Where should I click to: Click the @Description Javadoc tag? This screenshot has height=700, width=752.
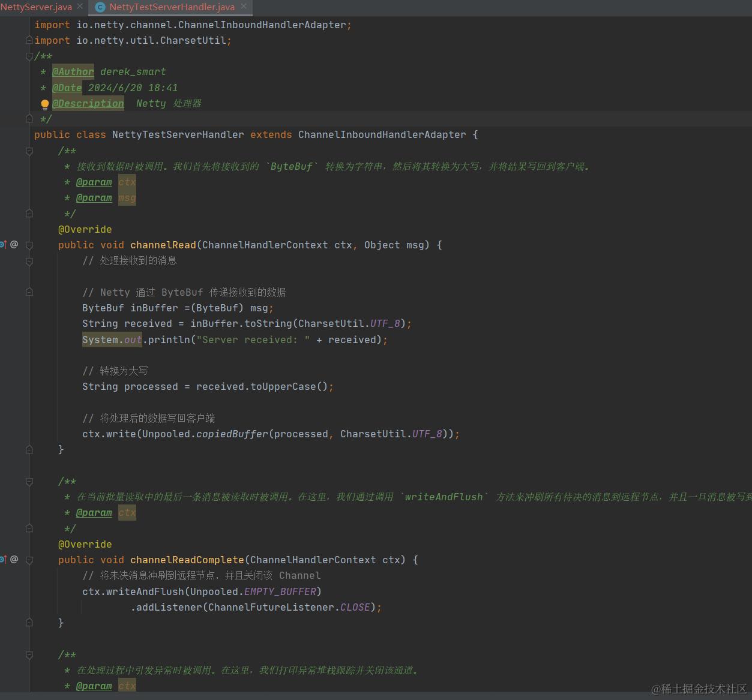point(88,103)
